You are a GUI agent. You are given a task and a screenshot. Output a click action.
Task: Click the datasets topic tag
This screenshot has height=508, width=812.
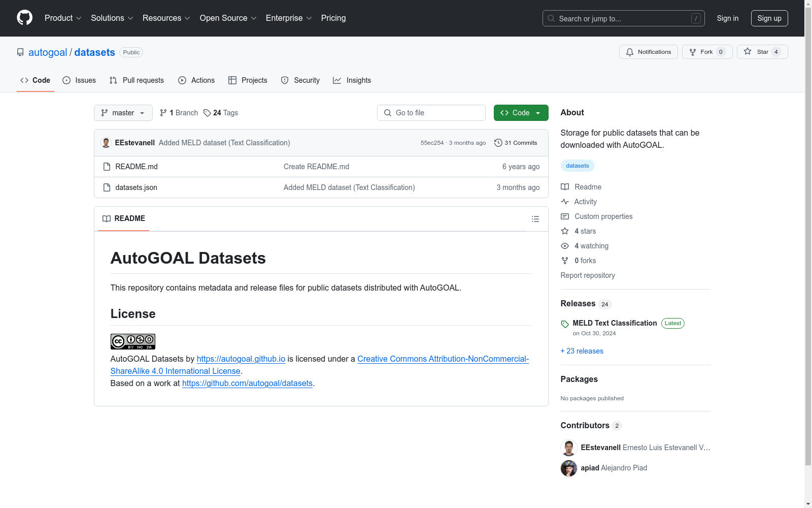pos(578,166)
